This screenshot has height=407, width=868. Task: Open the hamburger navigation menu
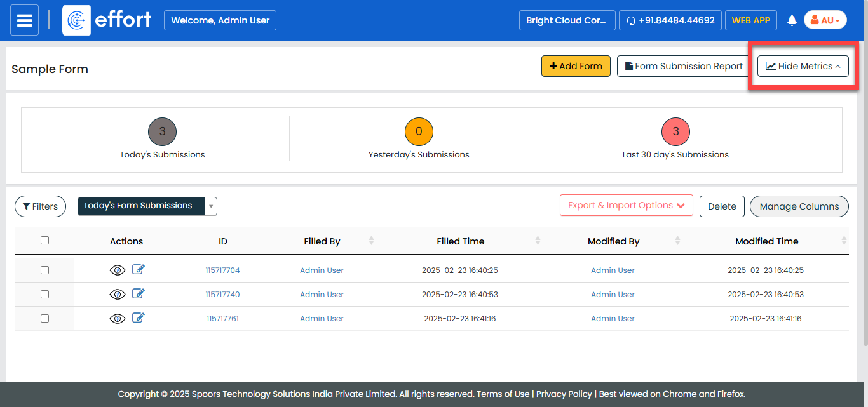24,20
